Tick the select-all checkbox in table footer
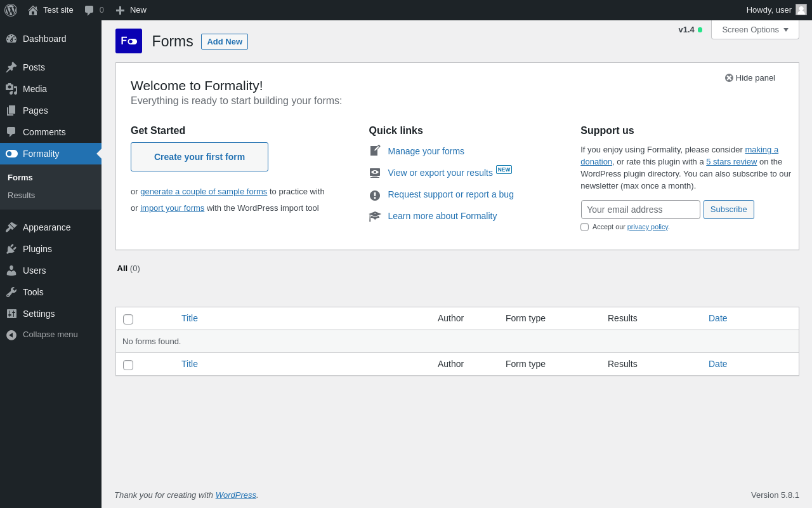This screenshot has width=812, height=508. 128,365
